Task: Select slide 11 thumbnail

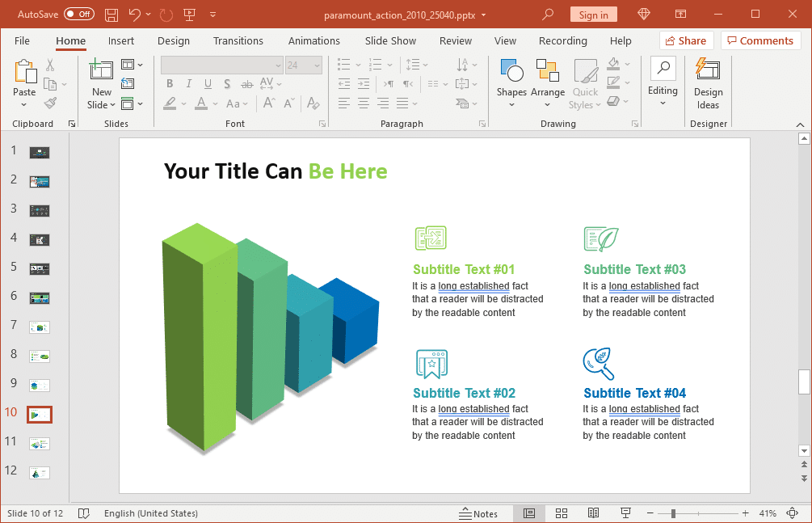Action: coord(40,444)
